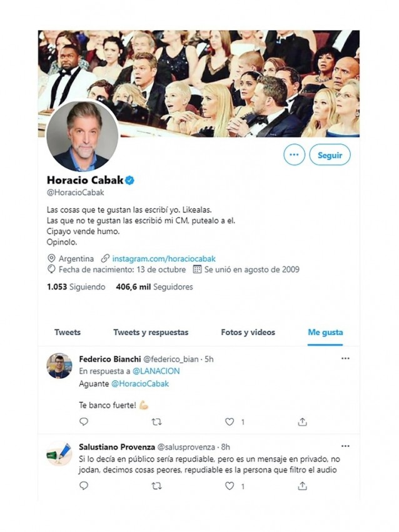This screenshot has width=399, height=532.
Task: Retweet Salustiano Provenza's tweet
Action: point(157,486)
